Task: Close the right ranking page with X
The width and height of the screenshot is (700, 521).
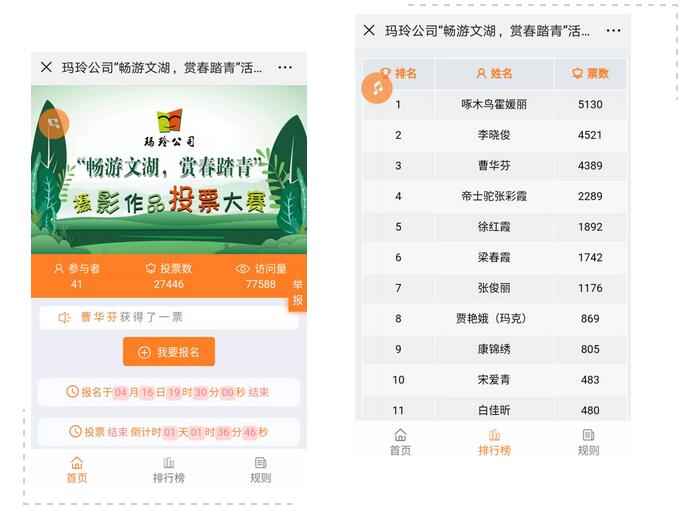Action: [x=369, y=30]
